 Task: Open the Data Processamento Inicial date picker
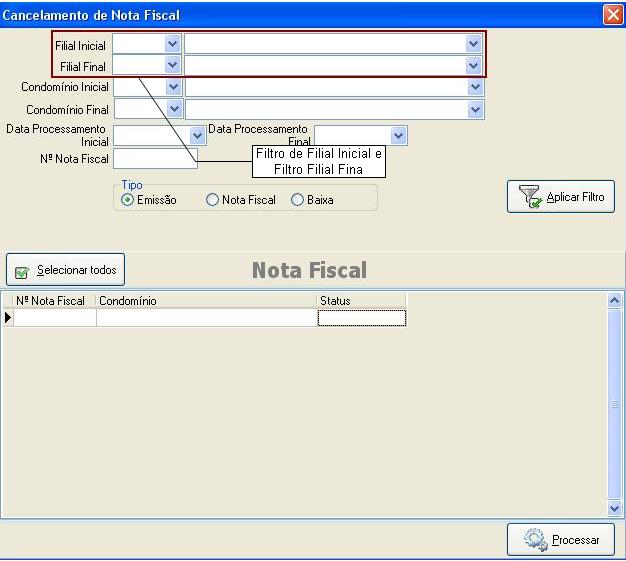197,136
